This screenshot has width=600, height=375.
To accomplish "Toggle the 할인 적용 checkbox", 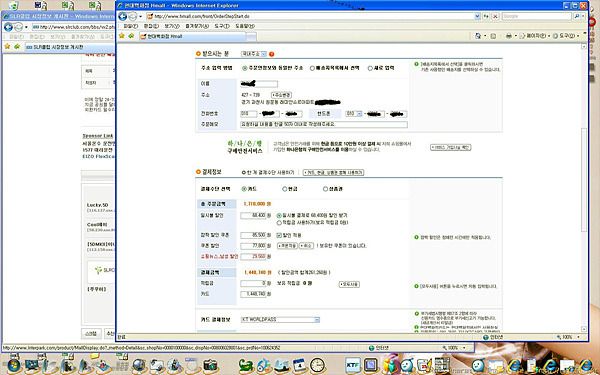I will [x=279, y=235].
